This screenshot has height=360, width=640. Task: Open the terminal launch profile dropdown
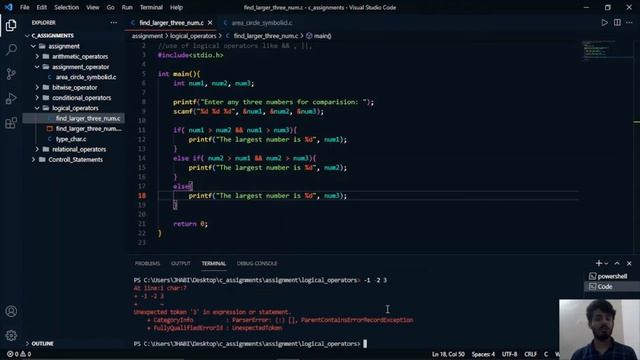(x=606, y=264)
